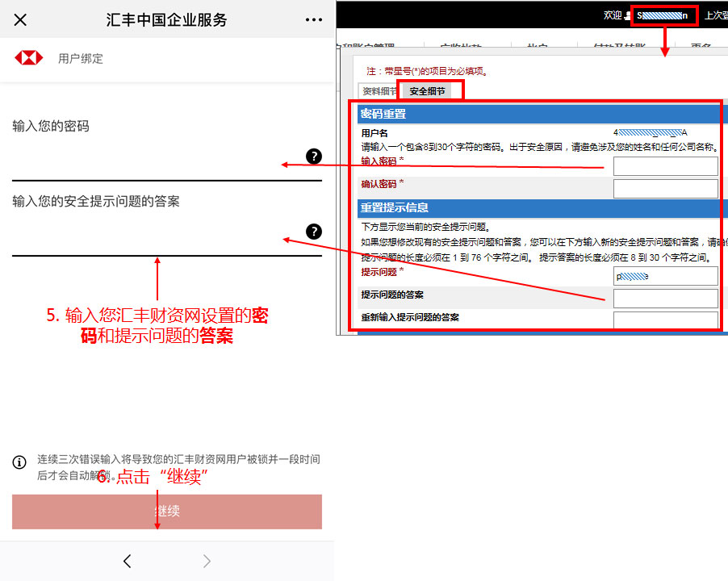The width and height of the screenshot is (728, 581).
Task: Click the username in the top bar
Action: pyautogui.click(x=663, y=15)
